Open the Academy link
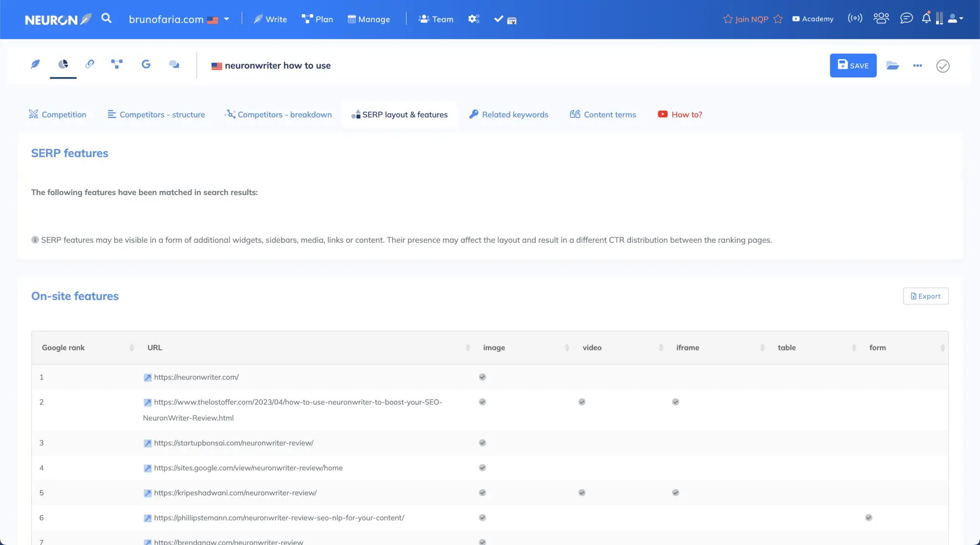 point(813,19)
